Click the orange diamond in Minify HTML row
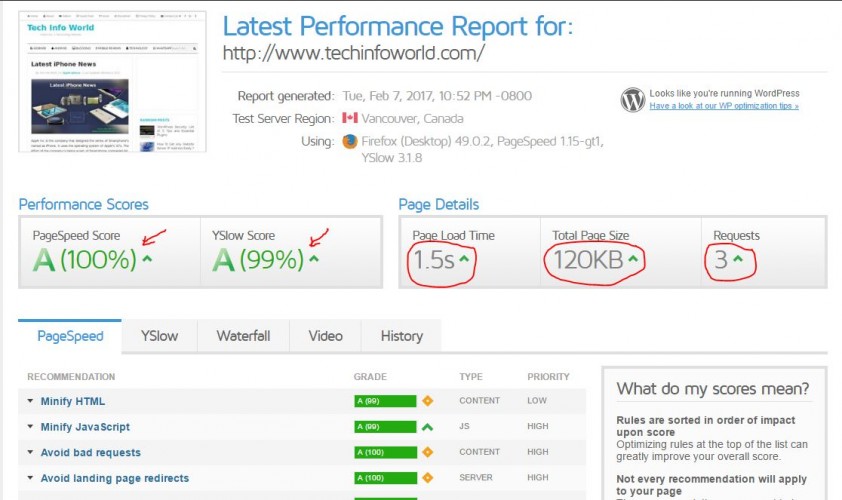The image size is (842, 500). pyautogui.click(x=427, y=401)
